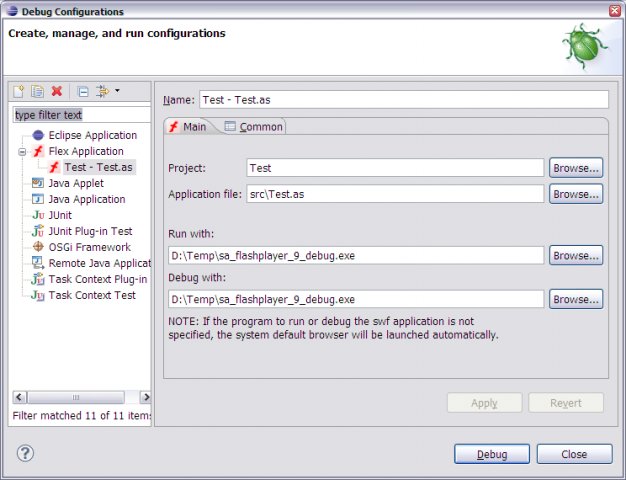Select the JUnit configuration type
Screen dimensions: 626x480
[x=60, y=215]
